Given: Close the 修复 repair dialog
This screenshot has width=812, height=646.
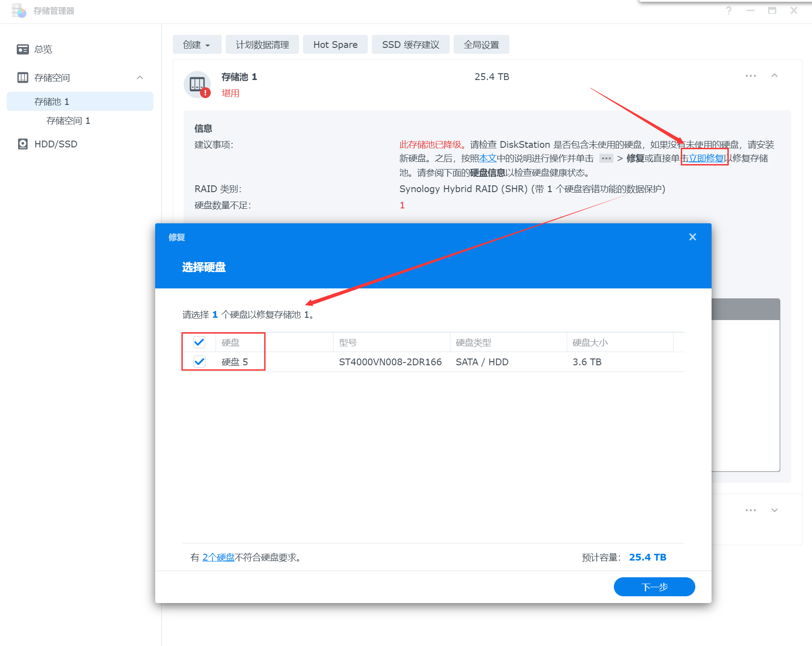Looking at the screenshot, I should pos(692,237).
